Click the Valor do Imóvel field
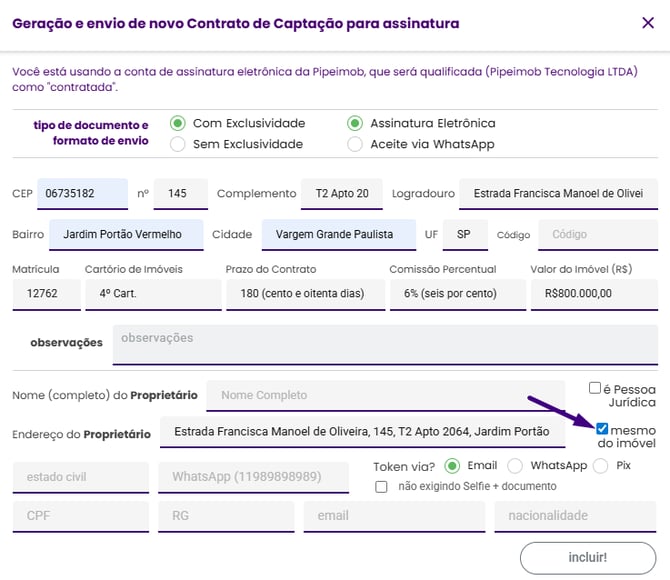The height and width of the screenshot is (580, 670). pyautogui.click(x=592, y=294)
